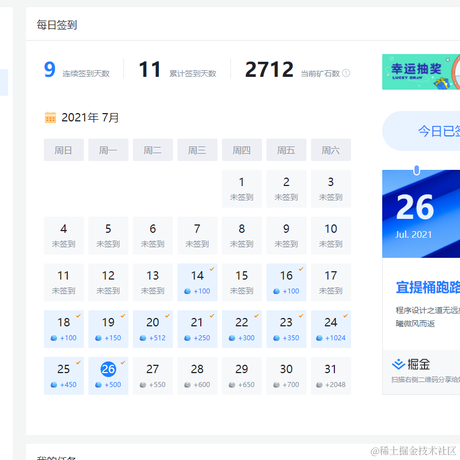Click calendar day 4 未签到
Image resolution: width=460 pixels, height=460 pixels.
(64, 236)
